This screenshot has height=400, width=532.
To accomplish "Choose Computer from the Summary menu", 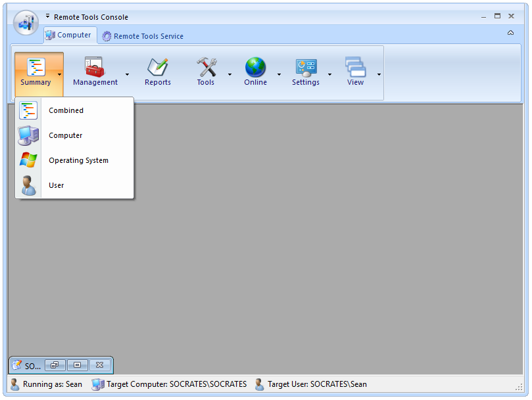I will [x=75, y=135].
